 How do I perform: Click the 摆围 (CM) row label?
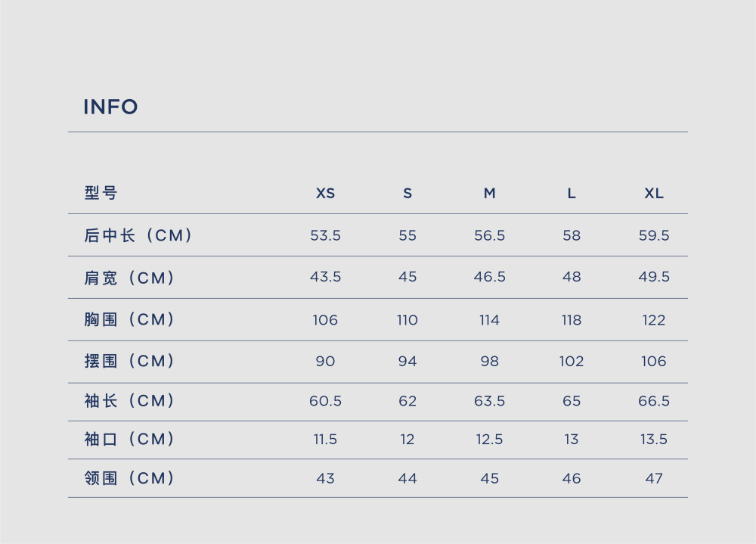click(129, 361)
